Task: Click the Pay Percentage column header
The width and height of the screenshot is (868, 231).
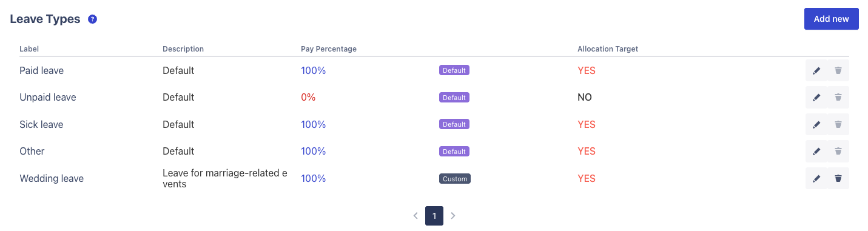Action: (329, 49)
